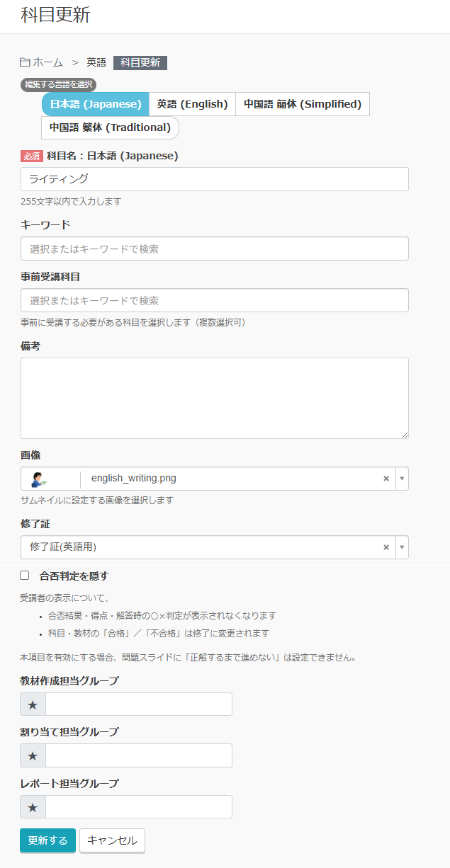
Task: Expand the 画像 image dropdown arrow
Action: coord(402,479)
